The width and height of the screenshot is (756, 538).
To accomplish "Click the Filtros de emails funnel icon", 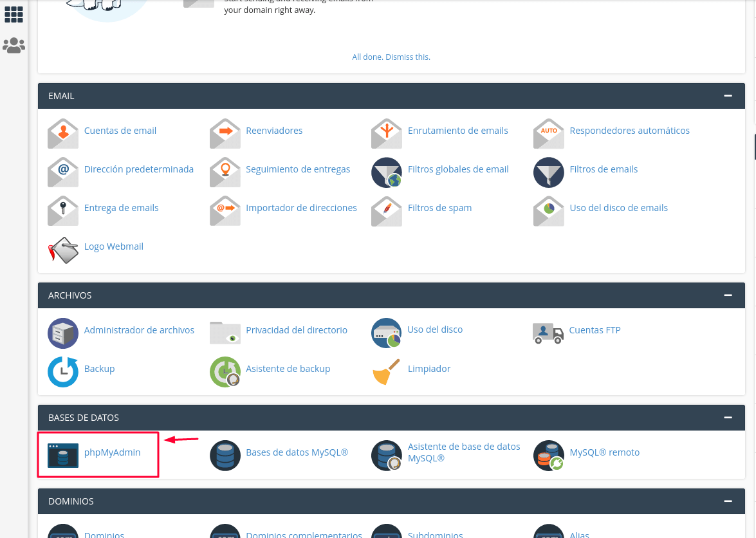I will (x=548, y=172).
